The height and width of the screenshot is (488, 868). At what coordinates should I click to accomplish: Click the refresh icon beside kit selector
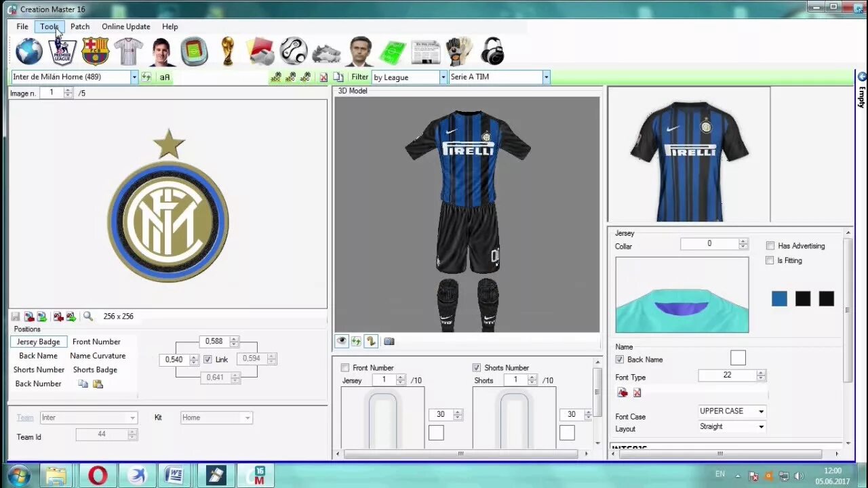tap(146, 77)
